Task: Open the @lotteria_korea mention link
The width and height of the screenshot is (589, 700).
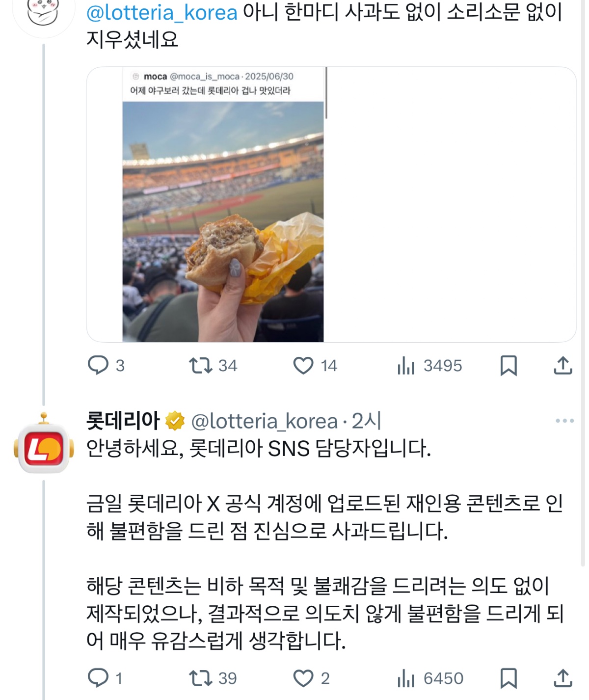Action: pos(162,12)
